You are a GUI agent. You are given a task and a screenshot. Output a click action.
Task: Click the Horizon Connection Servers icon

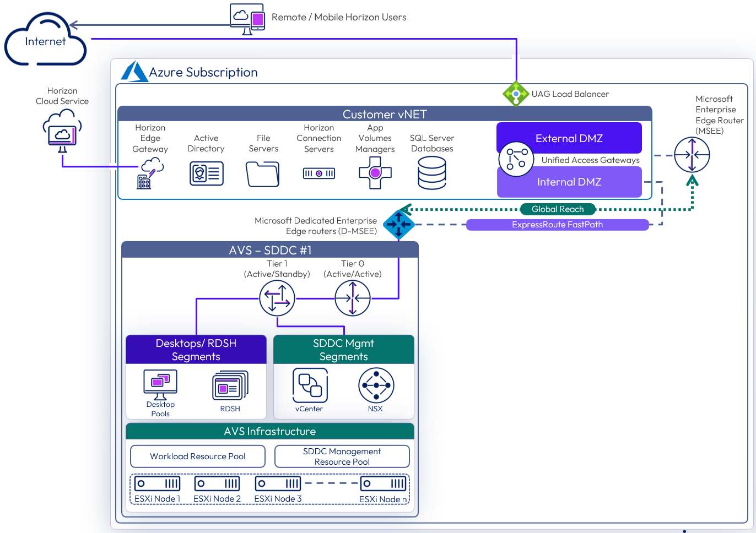pos(319,173)
